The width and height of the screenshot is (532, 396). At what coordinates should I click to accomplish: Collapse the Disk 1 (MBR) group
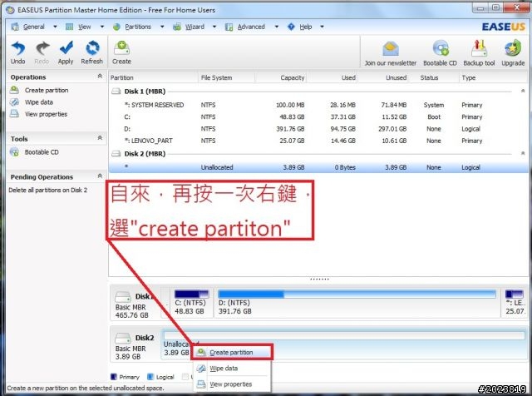(x=523, y=91)
